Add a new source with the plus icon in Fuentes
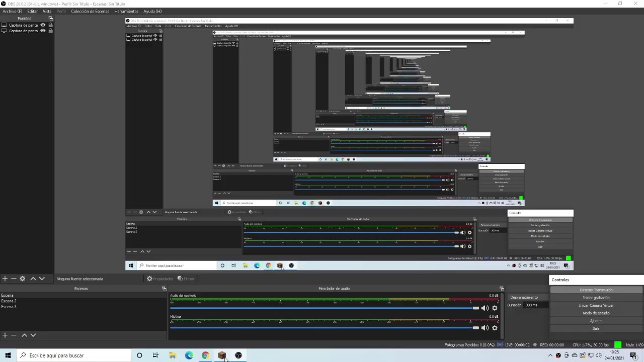 click(5, 279)
